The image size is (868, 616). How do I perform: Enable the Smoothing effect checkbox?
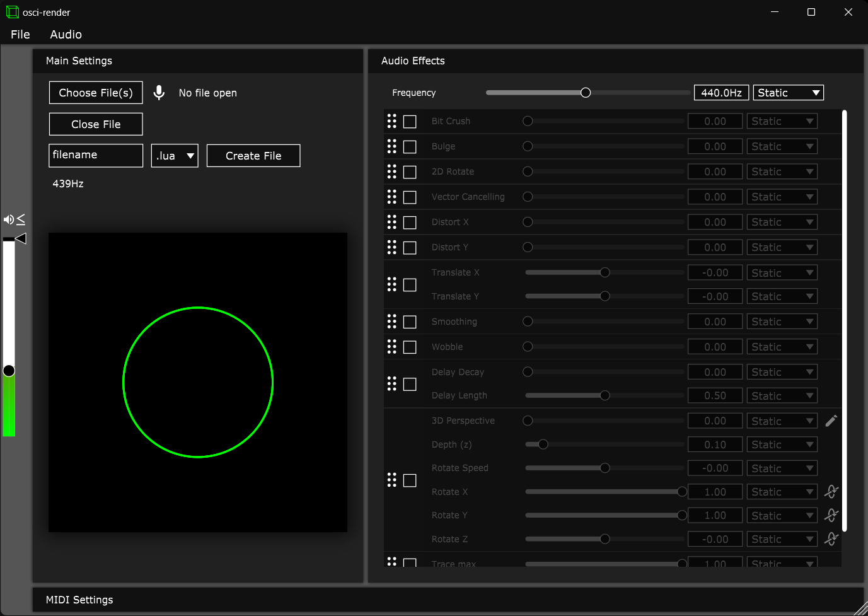(410, 322)
